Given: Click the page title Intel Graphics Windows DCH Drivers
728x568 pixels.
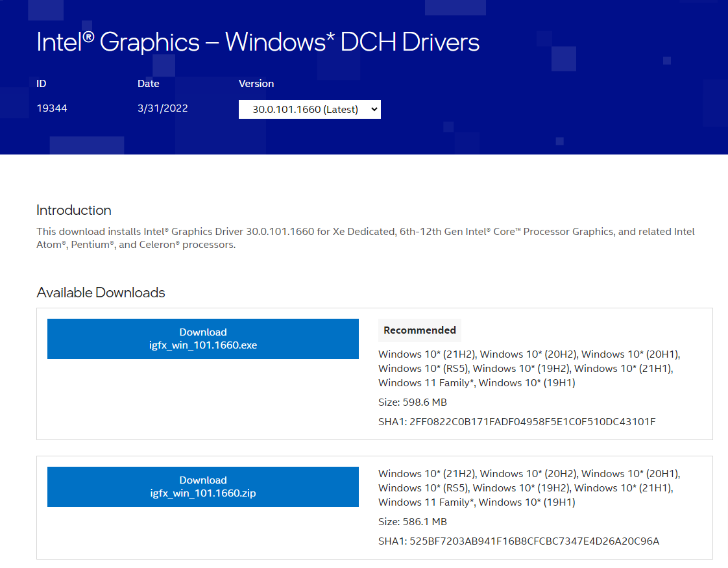Looking at the screenshot, I should pyautogui.click(x=258, y=42).
